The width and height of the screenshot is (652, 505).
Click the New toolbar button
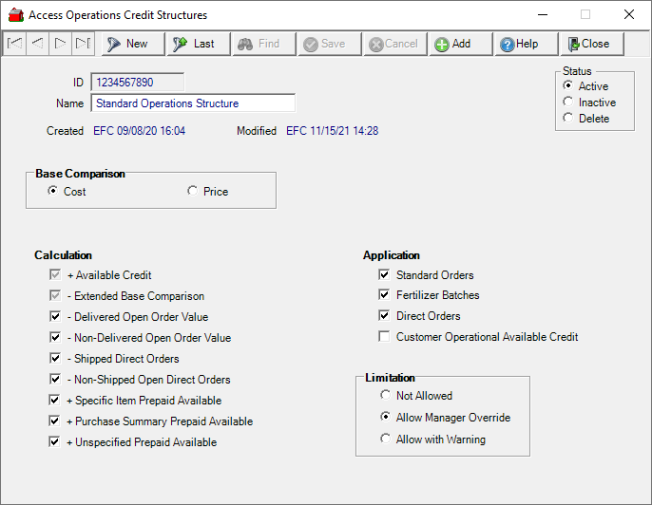(128, 44)
